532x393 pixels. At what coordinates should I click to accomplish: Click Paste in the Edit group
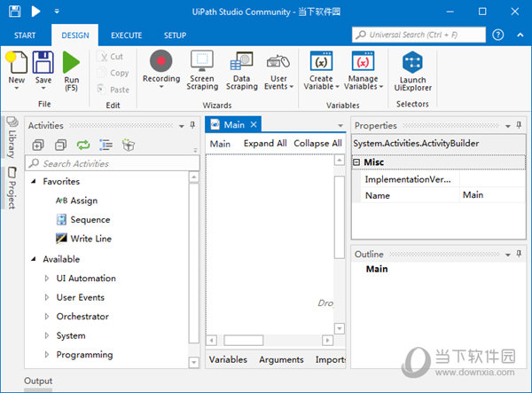(x=113, y=90)
